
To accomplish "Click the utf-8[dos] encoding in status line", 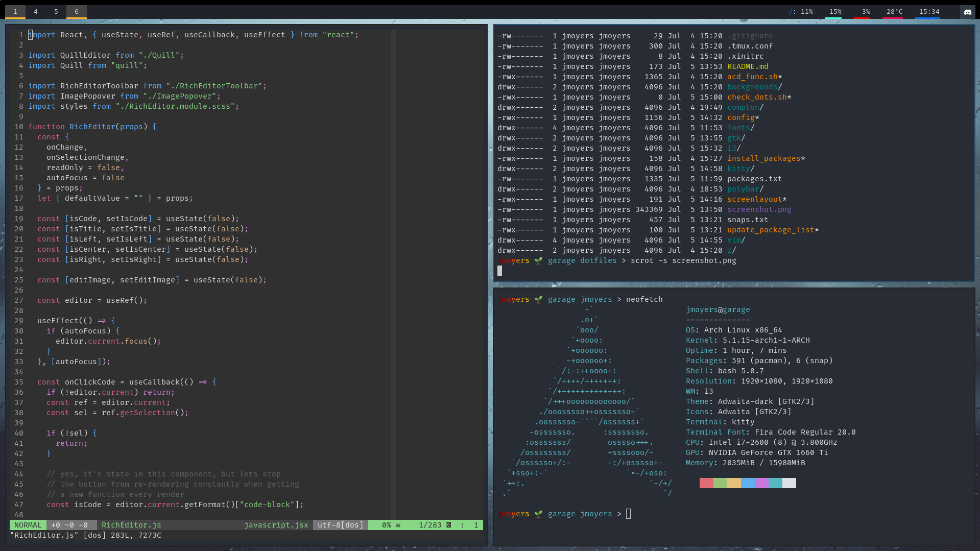I will point(340,525).
